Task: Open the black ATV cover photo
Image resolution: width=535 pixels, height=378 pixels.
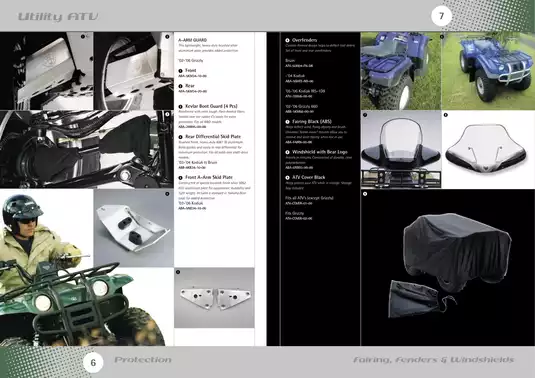Action: pyautogui.click(x=448, y=267)
